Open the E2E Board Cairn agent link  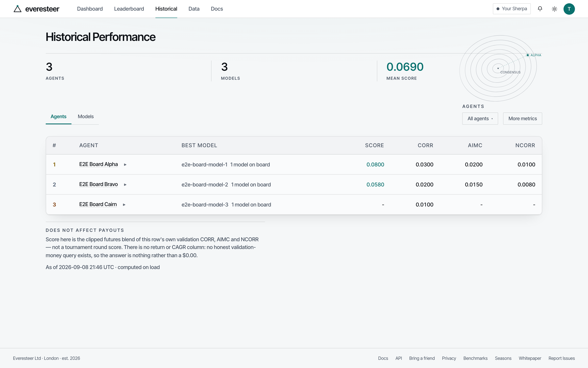pyautogui.click(x=98, y=204)
